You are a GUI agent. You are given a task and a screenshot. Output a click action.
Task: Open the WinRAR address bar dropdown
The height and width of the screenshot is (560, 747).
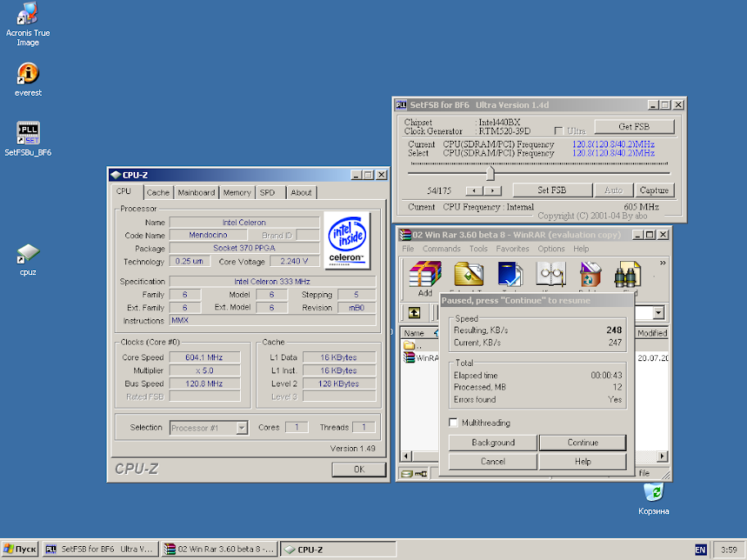pos(659,313)
